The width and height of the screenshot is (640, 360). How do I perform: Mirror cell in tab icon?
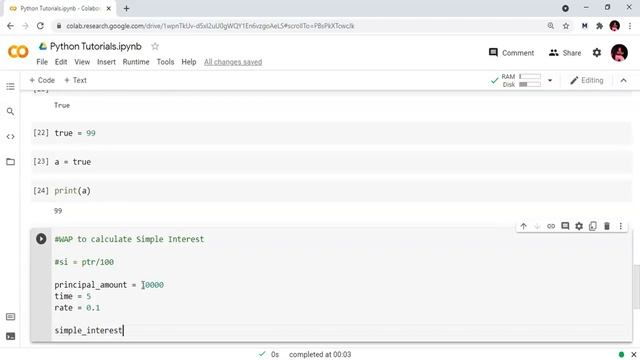593,226
